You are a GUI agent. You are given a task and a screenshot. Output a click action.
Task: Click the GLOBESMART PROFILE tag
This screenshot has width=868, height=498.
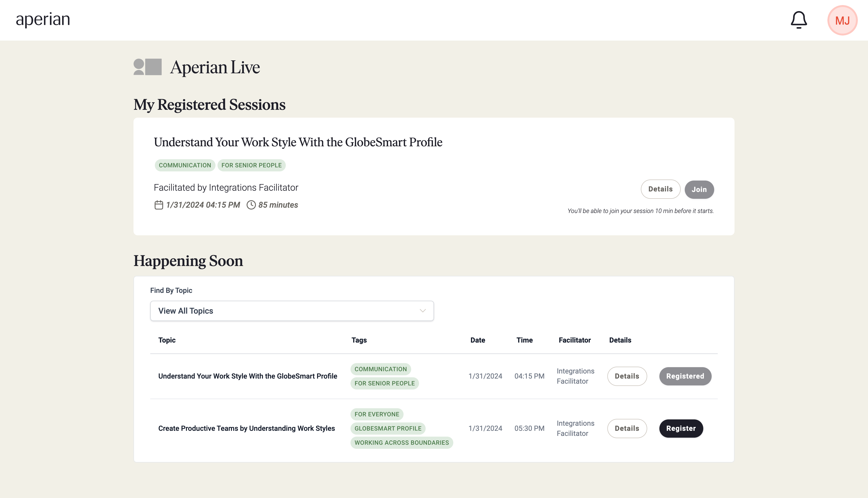click(388, 429)
